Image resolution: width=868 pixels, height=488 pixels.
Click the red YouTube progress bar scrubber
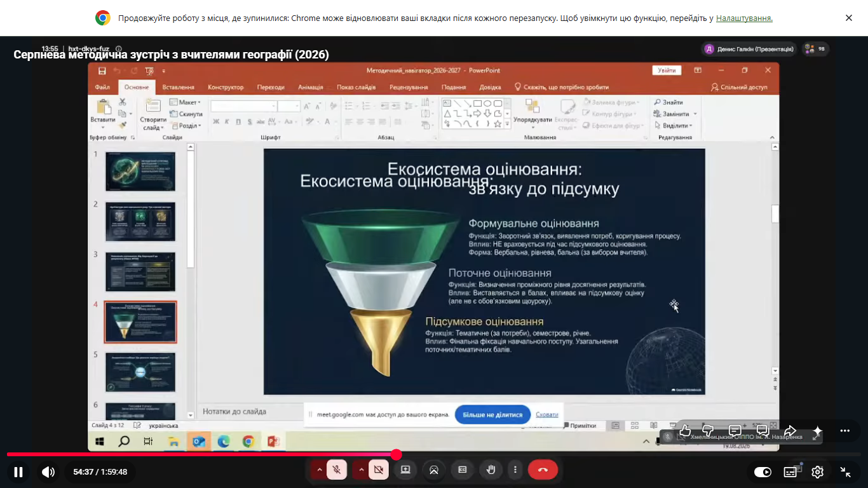coord(397,454)
